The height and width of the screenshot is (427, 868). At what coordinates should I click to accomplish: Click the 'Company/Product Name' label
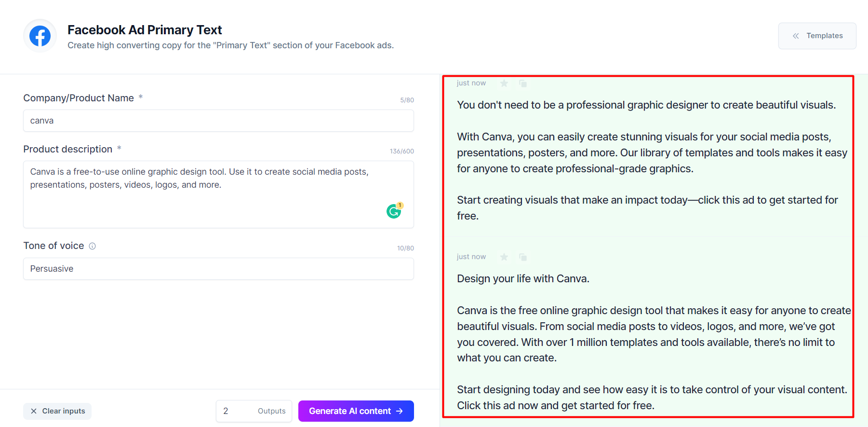pos(79,98)
